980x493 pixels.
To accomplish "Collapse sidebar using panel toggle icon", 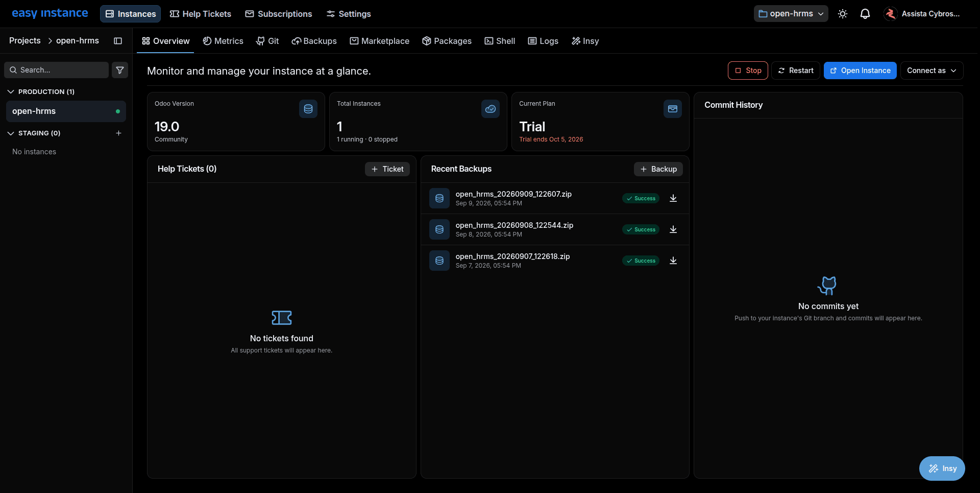I will (x=118, y=41).
